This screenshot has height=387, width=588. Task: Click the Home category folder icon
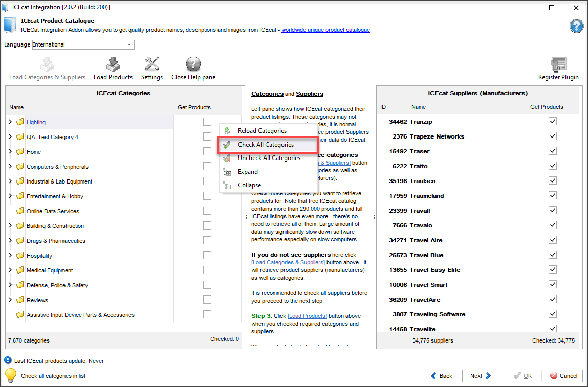[x=20, y=151]
